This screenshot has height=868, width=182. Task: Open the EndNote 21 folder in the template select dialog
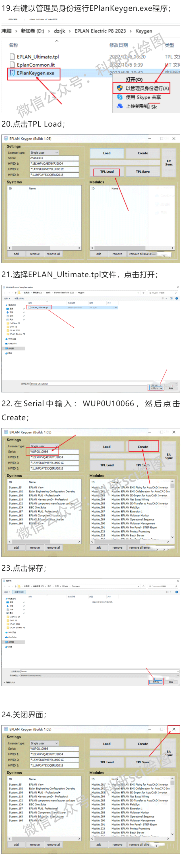click(13, 323)
